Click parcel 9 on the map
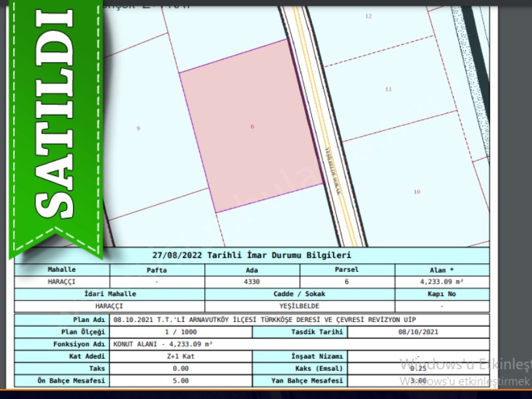This screenshot has width=532, height=399. (138, 128)
